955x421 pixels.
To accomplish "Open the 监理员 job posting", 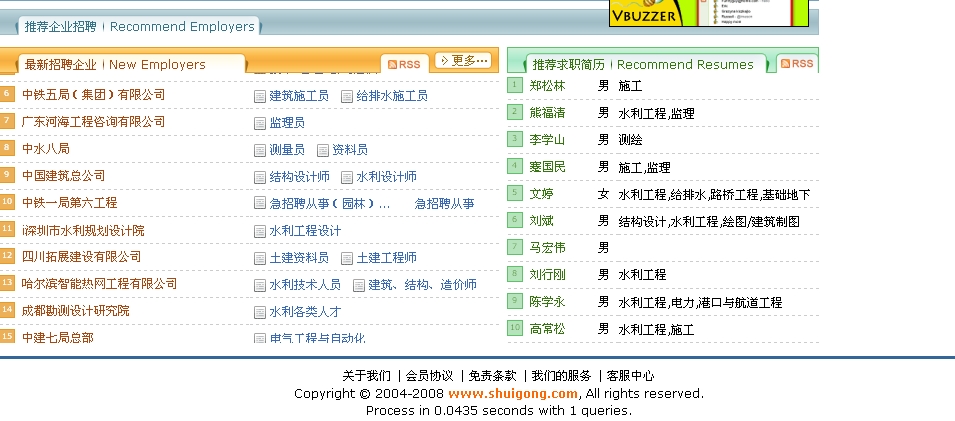I will pos(287,123).
